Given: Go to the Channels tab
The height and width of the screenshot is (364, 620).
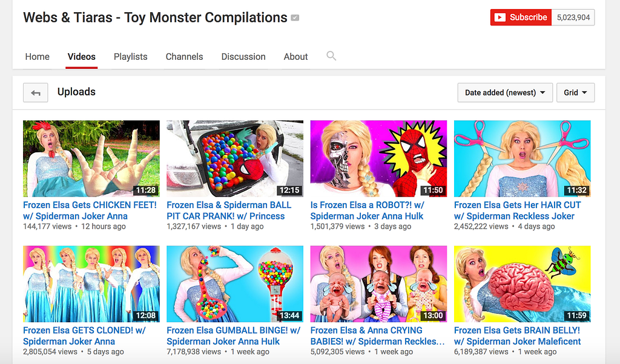Looking at the screenshot, I should pos(184,57).
